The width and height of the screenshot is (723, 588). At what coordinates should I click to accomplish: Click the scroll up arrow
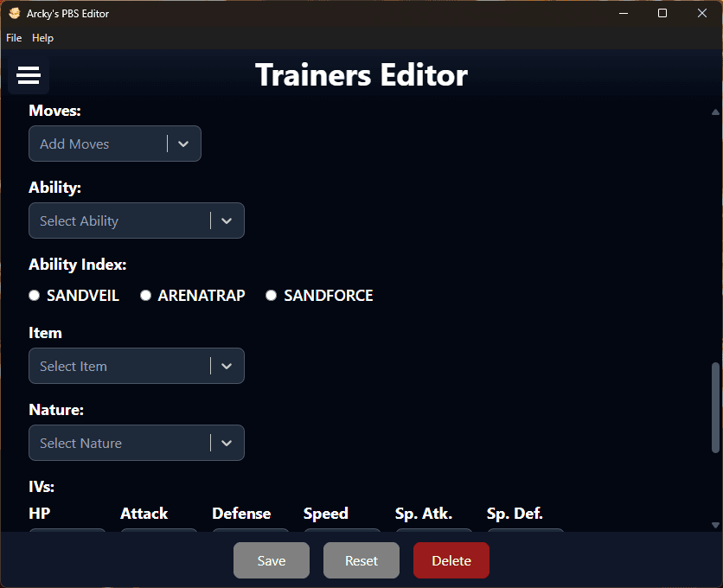tap(715, 112)
